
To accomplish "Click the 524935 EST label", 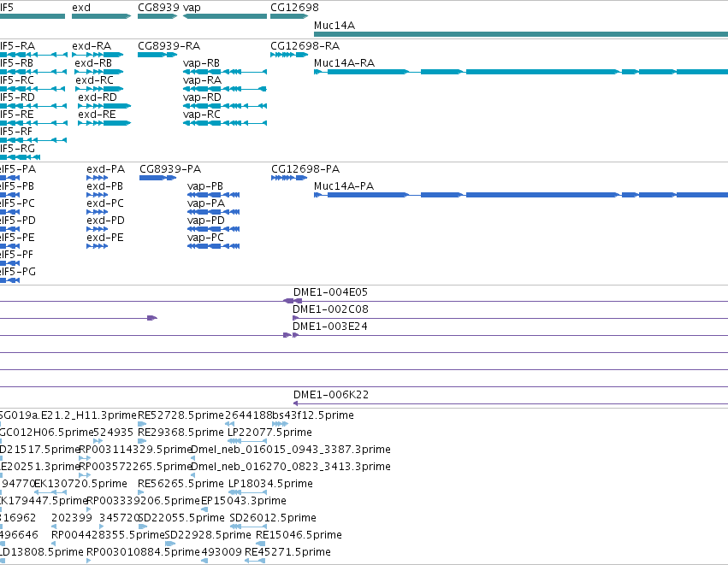I will click(113, 433).
